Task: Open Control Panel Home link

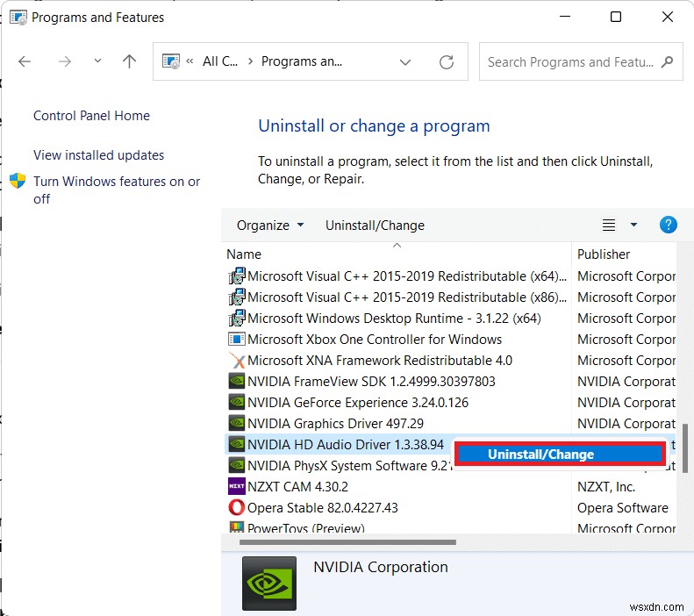Action: [91, 116]
